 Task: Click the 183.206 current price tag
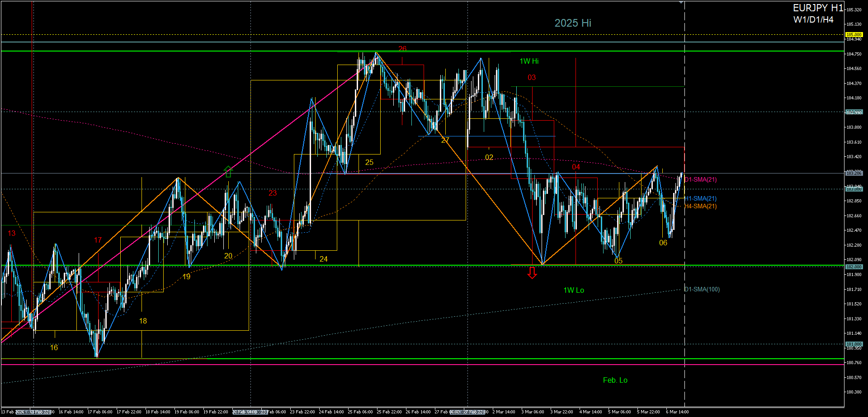tap(854, 173)
